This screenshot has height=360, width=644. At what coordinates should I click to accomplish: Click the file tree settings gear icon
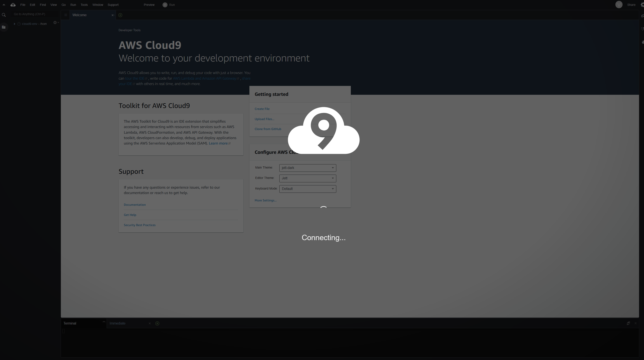coord(55,23)
